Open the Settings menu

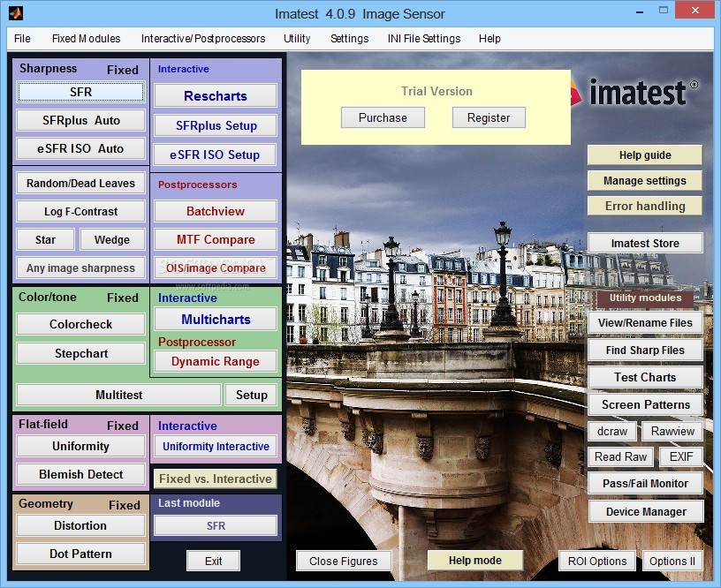pos(350,39)
